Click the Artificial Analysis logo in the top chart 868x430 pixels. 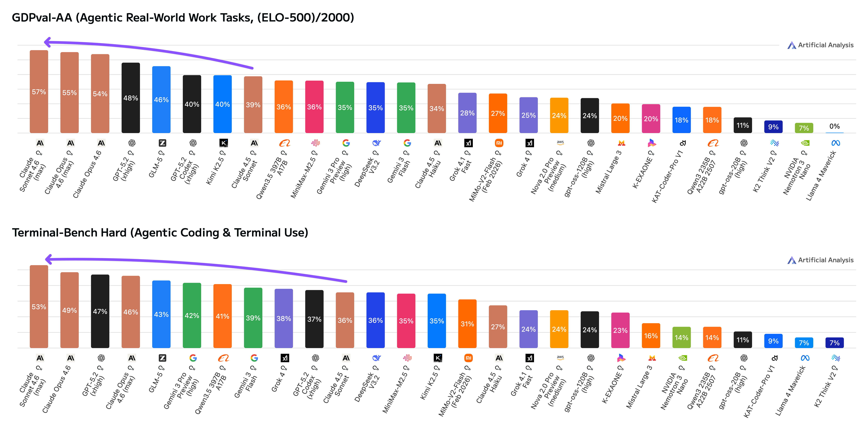791,45
